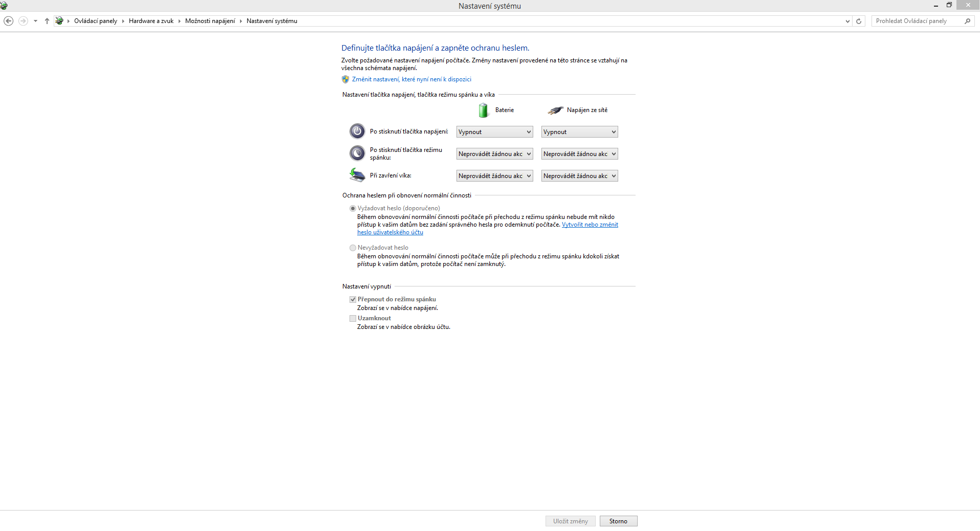Click 'Ochrana heslem při obnovení normální činnosti' label
This screenshot has width=980, height=531.
point(407,195)
